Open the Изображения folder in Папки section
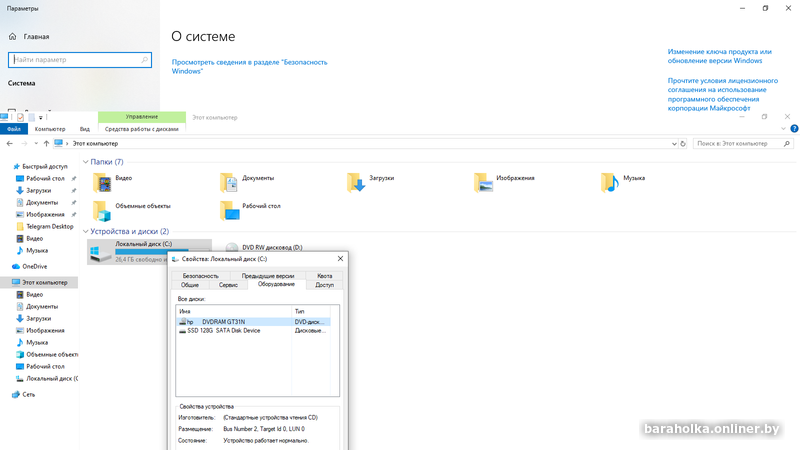This screenshot has width=800, height=450. tap(483, 182)
